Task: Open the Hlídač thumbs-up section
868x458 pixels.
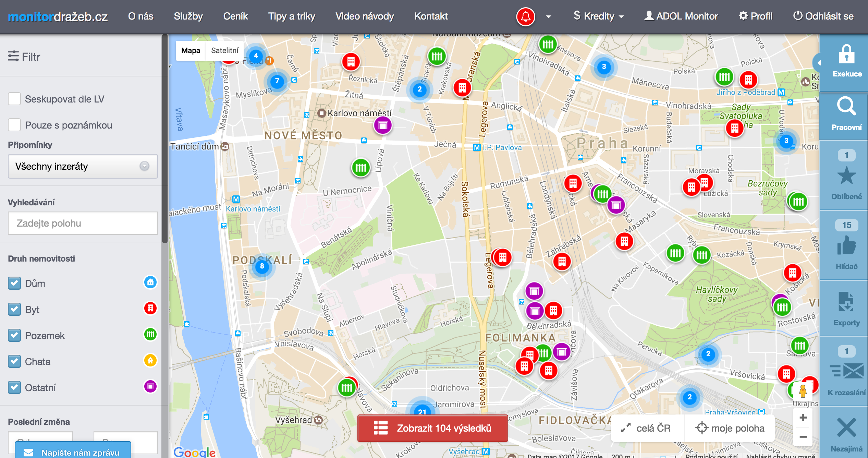Action: click(846, 245)
